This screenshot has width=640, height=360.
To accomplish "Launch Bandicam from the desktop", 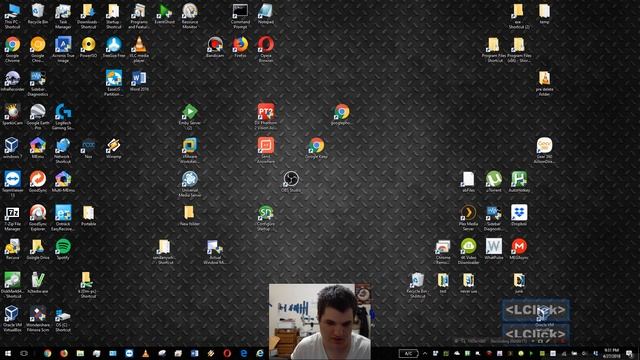I will pyautogui.click(x=215, y=47).
